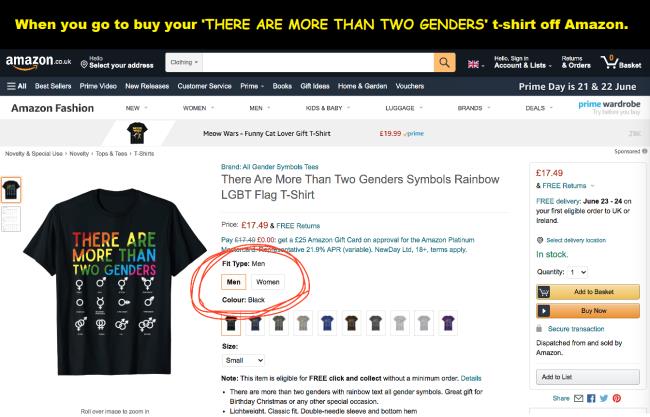Share via the Twitter icon
Screen dimensions: 650x417
[604, 398]
